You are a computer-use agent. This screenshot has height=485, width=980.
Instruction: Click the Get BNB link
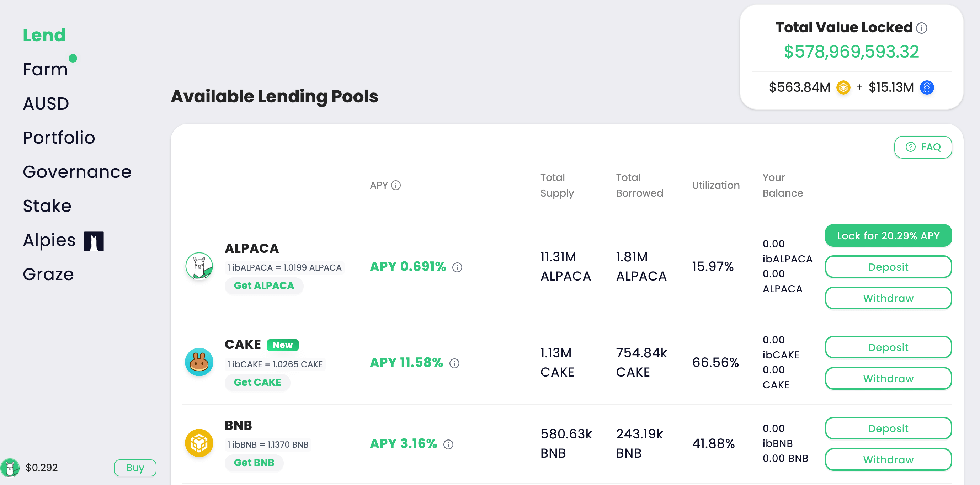[x=254, y=463]
